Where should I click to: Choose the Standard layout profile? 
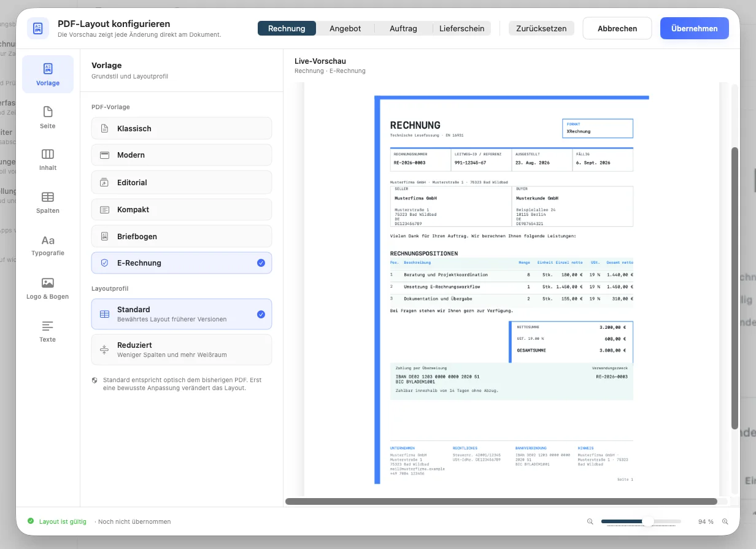pyautogui.click(x=182, y=314)
